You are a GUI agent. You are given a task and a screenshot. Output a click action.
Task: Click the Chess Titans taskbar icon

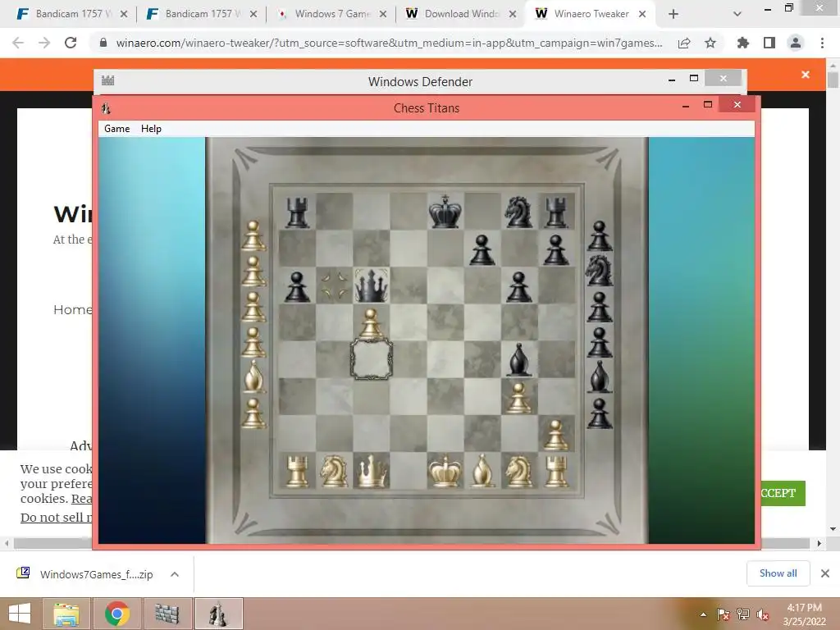click(218, 614)
